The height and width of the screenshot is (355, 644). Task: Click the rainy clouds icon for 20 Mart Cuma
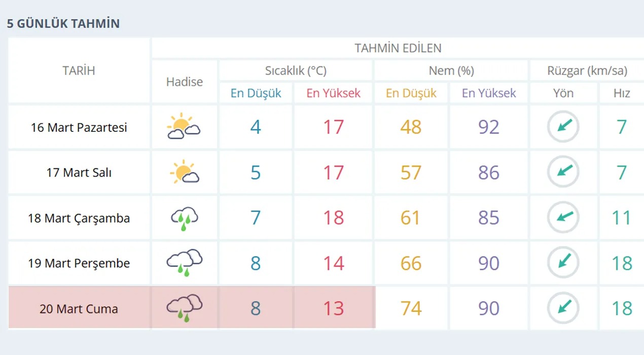pos(184,308)
